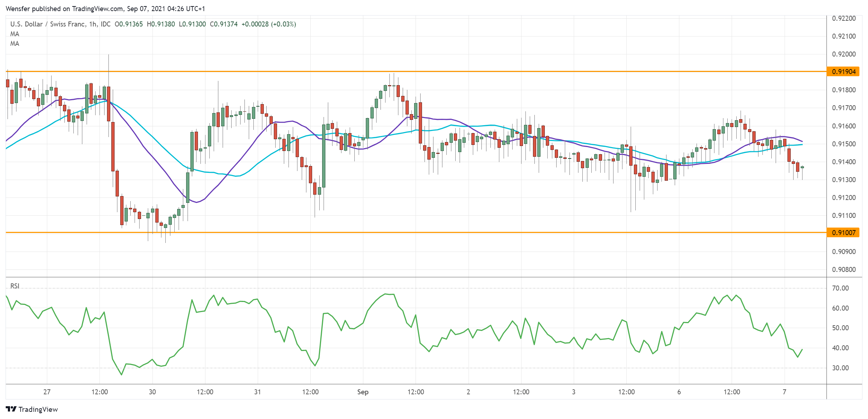Click the 27 date axis label
This screenshot has height=419, width=868.
point(47,392)
